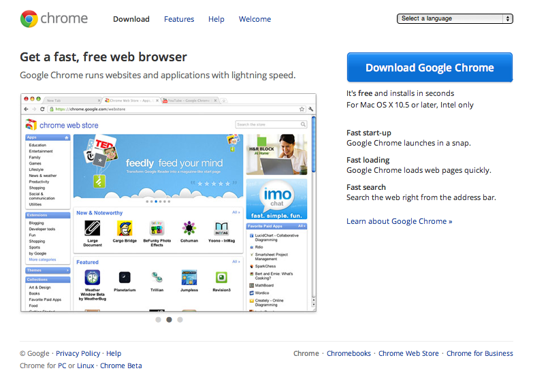Select the first carousel dot below the screenshot

point(158,320)
